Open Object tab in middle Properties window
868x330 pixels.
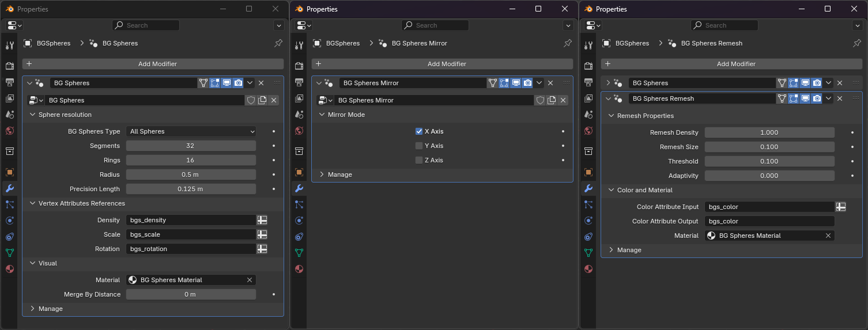[x=299, y=172]
